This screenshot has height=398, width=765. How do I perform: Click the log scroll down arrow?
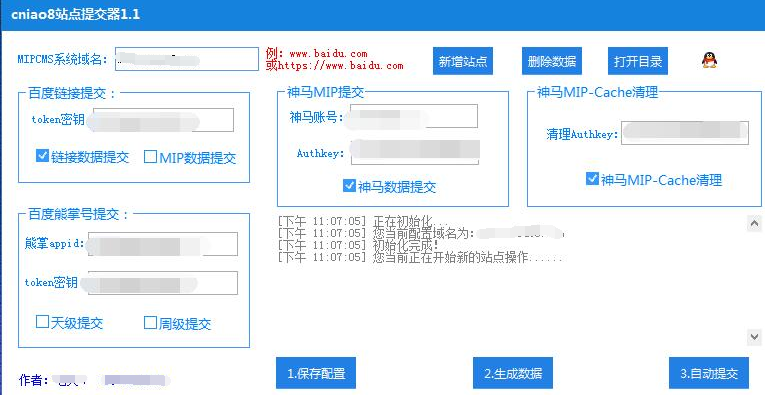[x=754, y=337]
